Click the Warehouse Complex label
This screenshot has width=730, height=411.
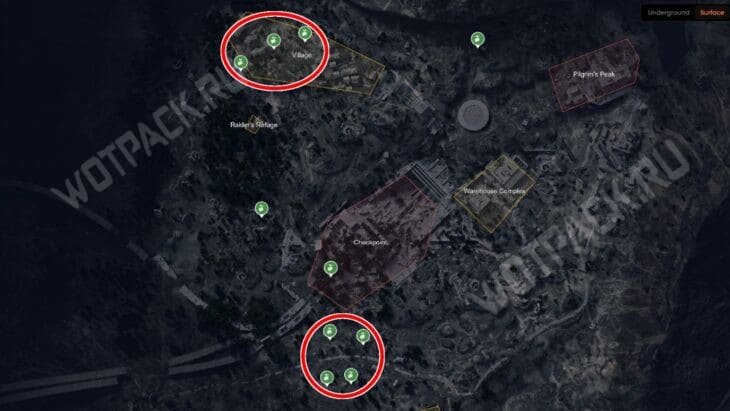494,191
